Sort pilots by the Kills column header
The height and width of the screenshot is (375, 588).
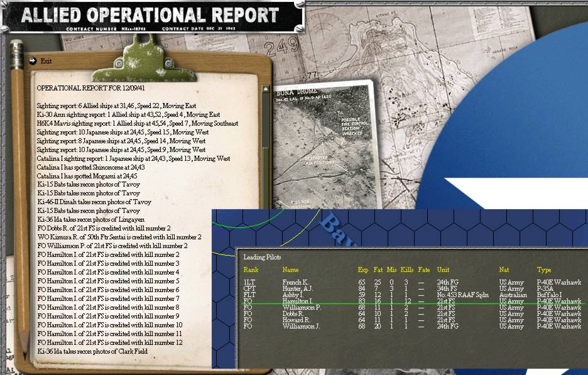pyautogui.click(x=407, y=269)
